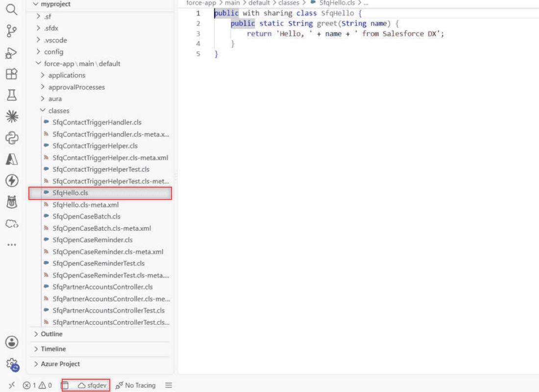Open the Source Control view

12,31
